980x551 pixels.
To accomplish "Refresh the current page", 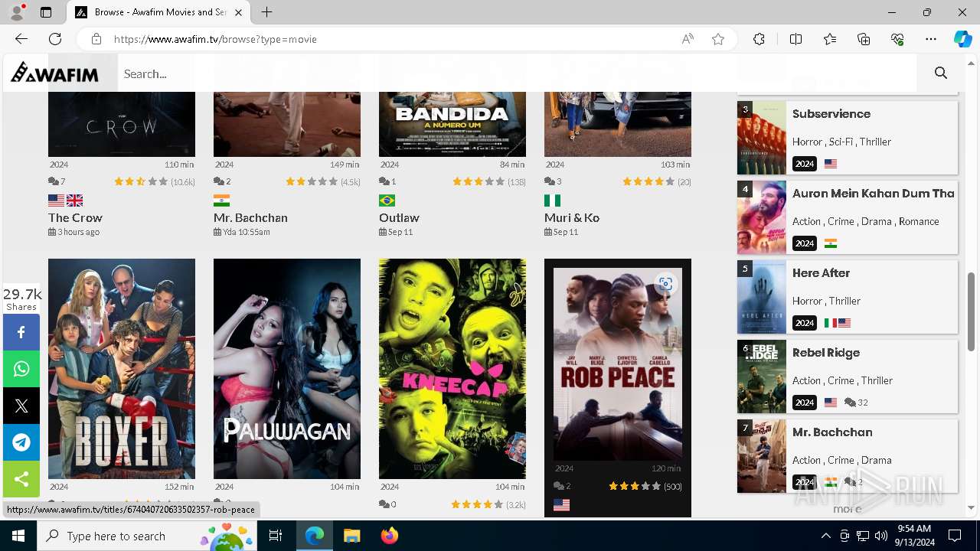I will tap(55, 39).
